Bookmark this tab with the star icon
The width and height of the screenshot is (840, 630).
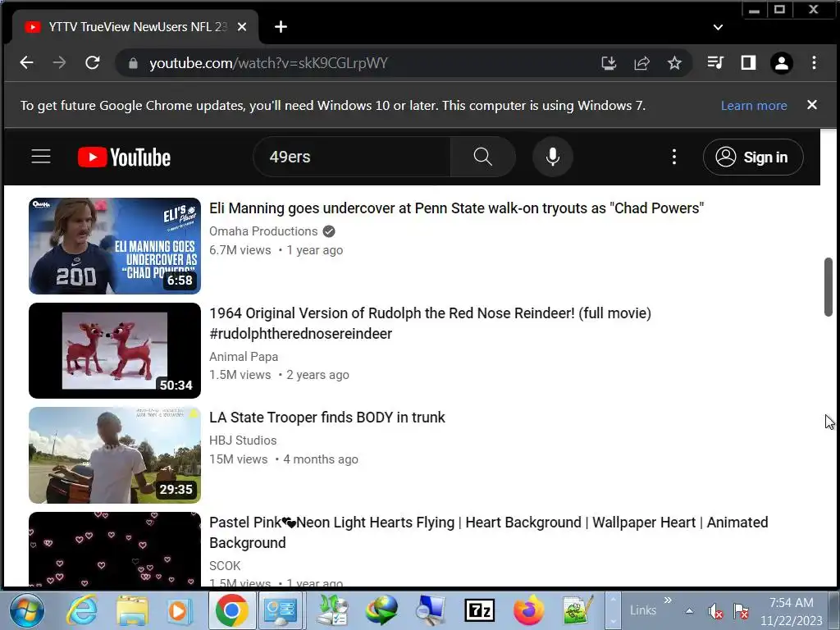click(674, 63)
